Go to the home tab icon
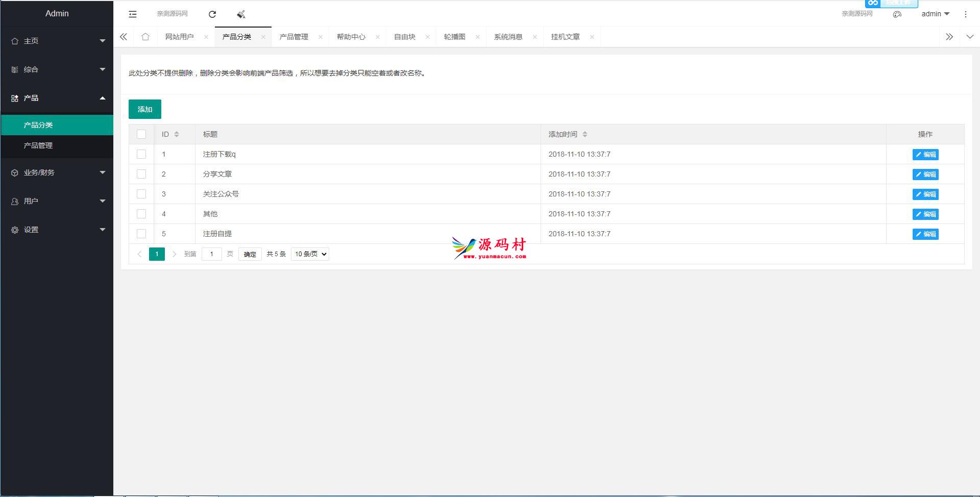Viewport: 980px width, 497px height. tap(145, 37)
